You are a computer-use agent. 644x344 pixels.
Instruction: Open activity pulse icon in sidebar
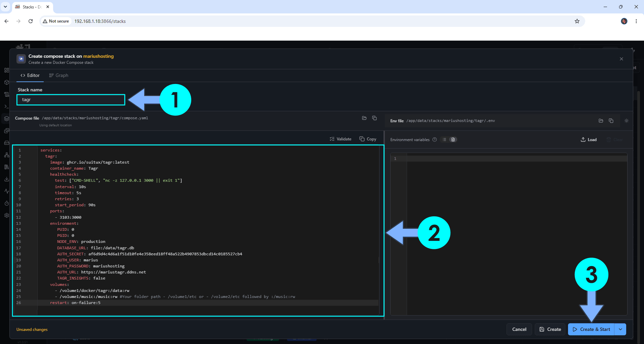[x=6, y=191]
